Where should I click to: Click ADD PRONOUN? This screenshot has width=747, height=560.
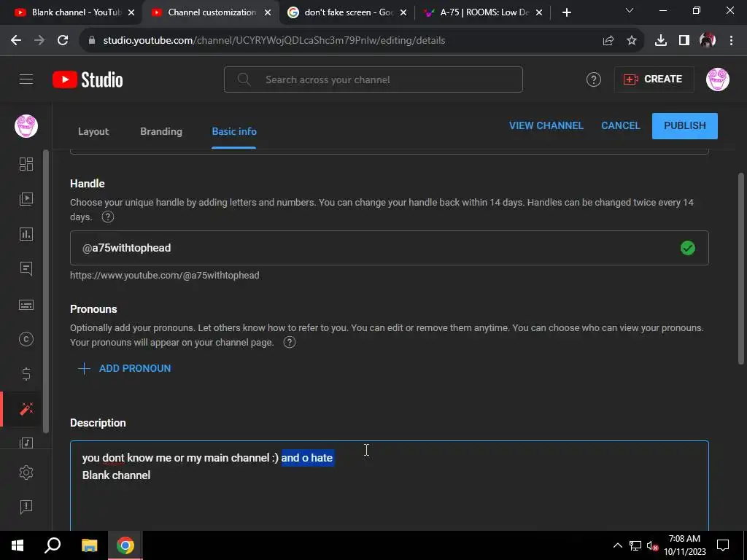point(125,368)
